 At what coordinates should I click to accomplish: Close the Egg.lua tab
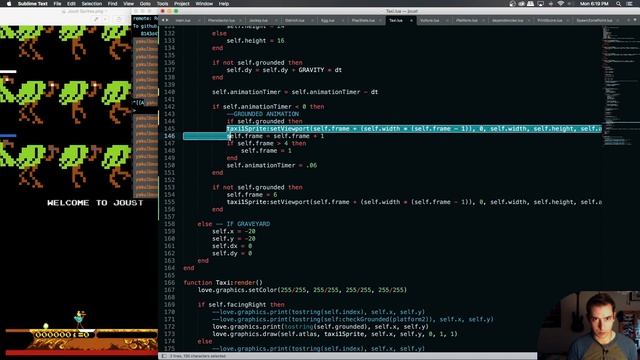342,20
